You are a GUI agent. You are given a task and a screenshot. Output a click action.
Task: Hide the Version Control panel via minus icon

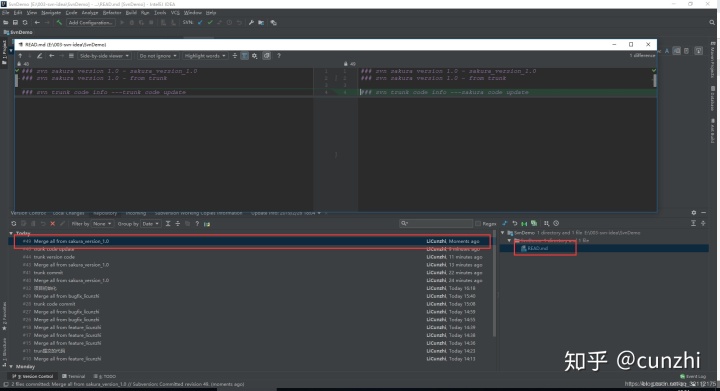coord(704,212)
